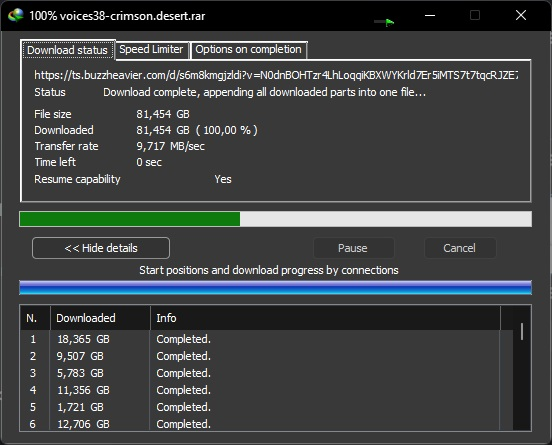Open the Speed Limiter tab
The width and height of the screenshot is (552, 445).
pos(151,49)
